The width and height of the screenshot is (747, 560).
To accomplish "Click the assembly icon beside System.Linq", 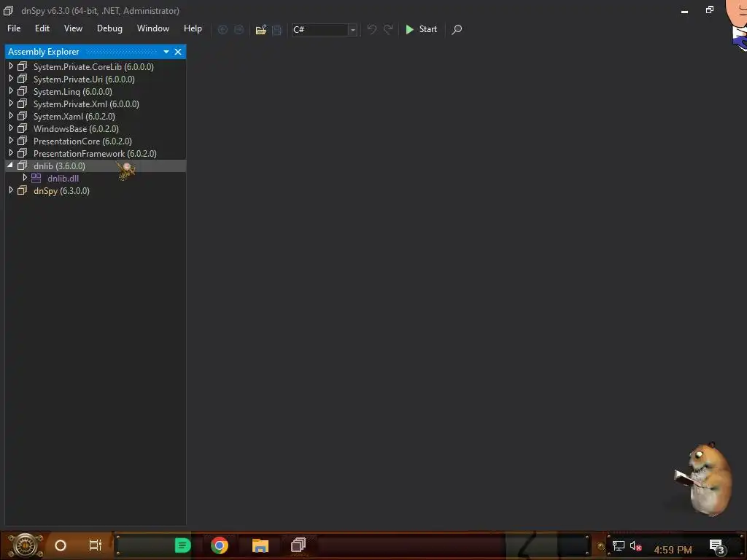I will (x=23, y=91).
